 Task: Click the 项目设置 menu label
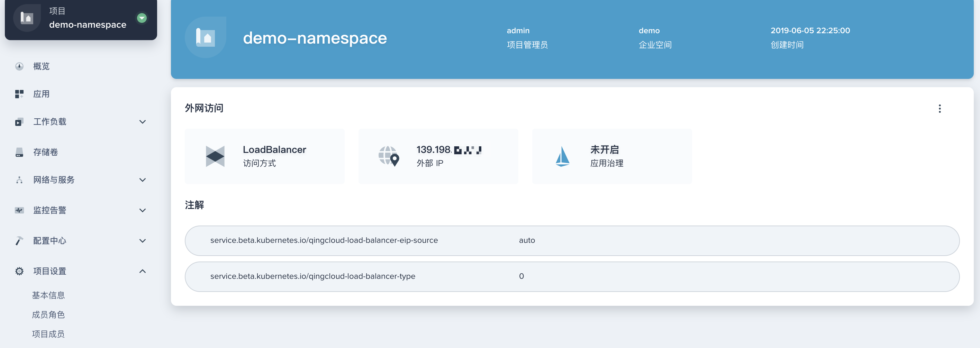pyautogui.click(x=49, y=271)
